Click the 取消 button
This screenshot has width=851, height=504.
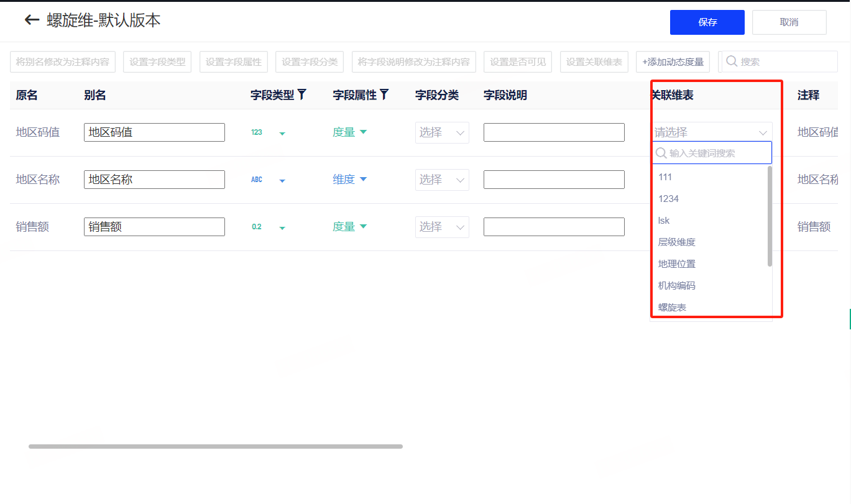(x=789, y=22)
